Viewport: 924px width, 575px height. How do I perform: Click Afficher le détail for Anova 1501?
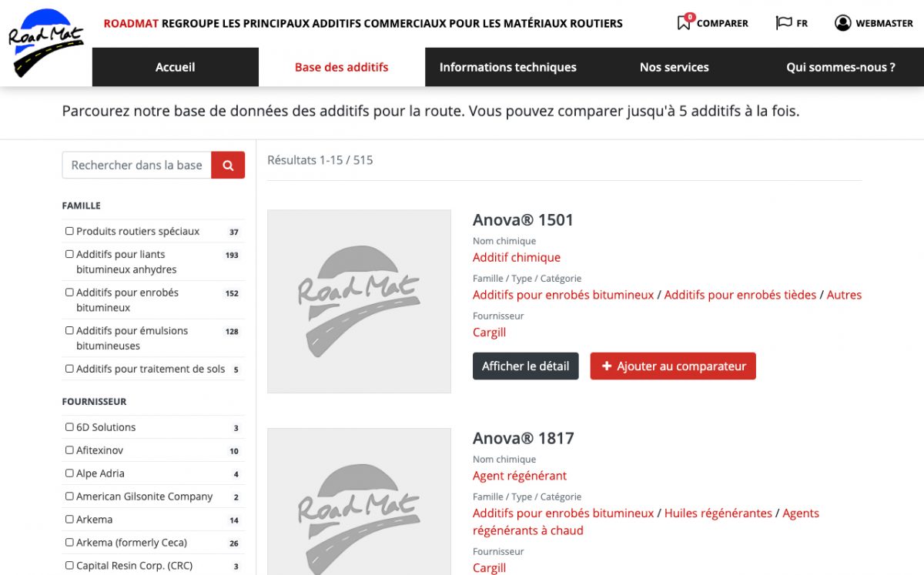tap(525, 366)
